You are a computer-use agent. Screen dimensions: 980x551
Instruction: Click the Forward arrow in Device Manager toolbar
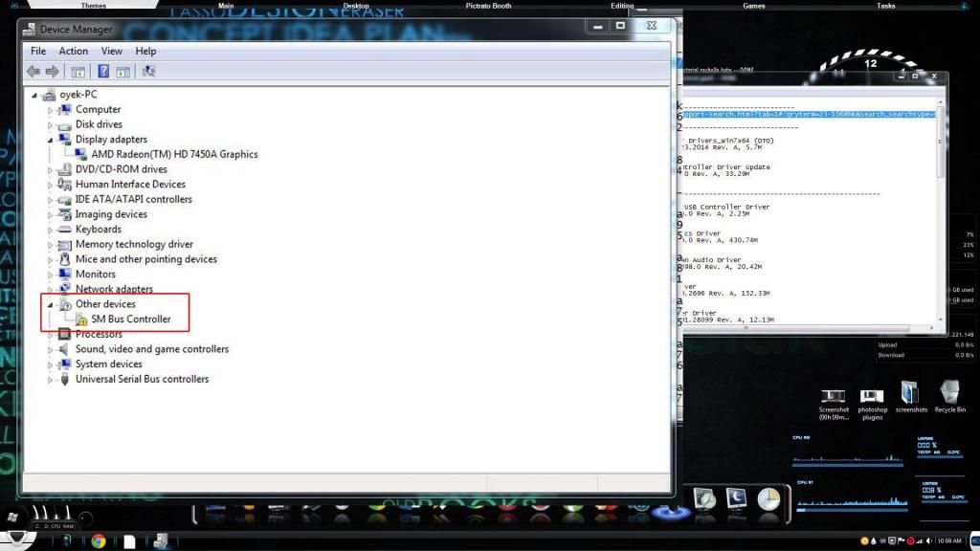click(x=53, y=71)
